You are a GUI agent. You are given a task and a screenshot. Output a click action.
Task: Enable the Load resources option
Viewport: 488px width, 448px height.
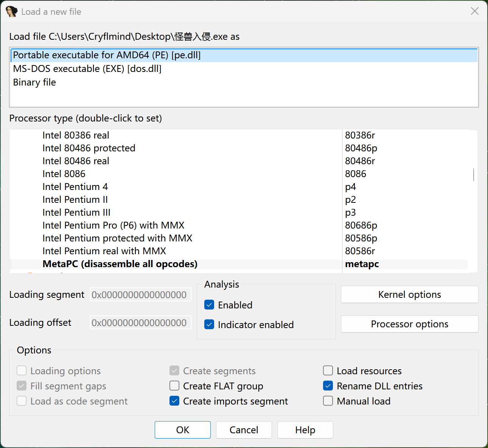328,371
